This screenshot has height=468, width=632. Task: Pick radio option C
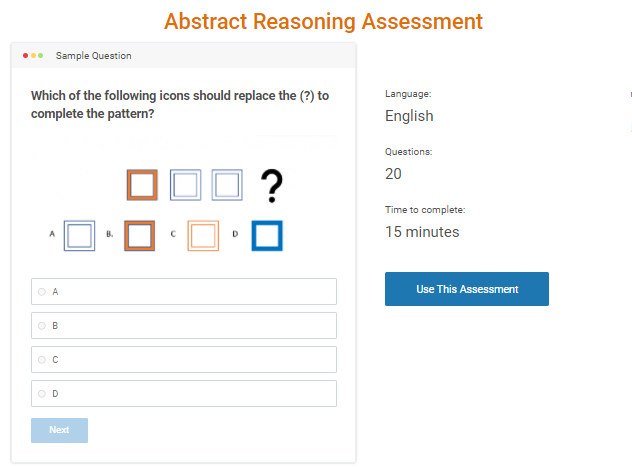42,360
